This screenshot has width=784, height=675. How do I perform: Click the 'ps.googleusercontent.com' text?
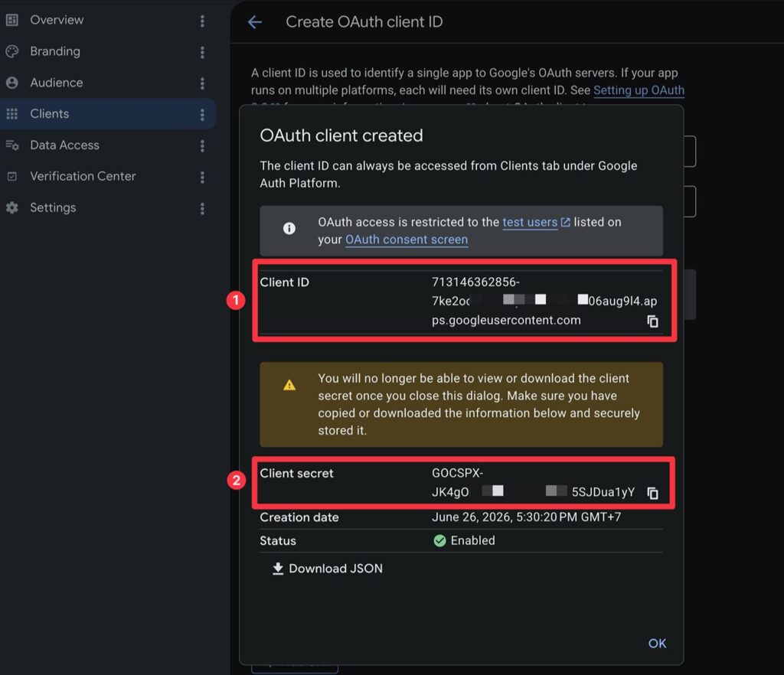tap(506, 321)
